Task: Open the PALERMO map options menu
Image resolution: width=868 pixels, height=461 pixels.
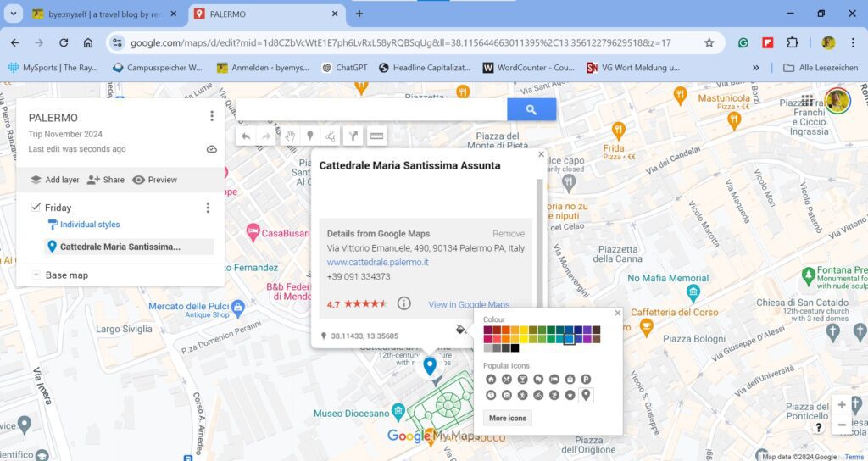Action: click(x=211, y=115)
